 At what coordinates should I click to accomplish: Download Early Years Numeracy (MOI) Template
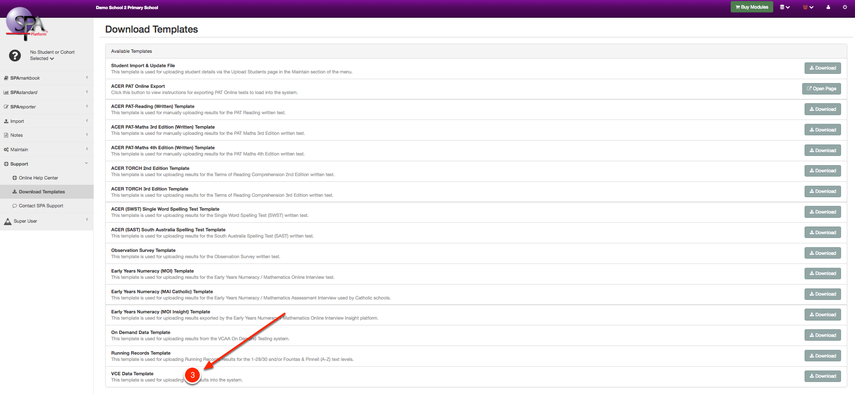click(823, 274)
